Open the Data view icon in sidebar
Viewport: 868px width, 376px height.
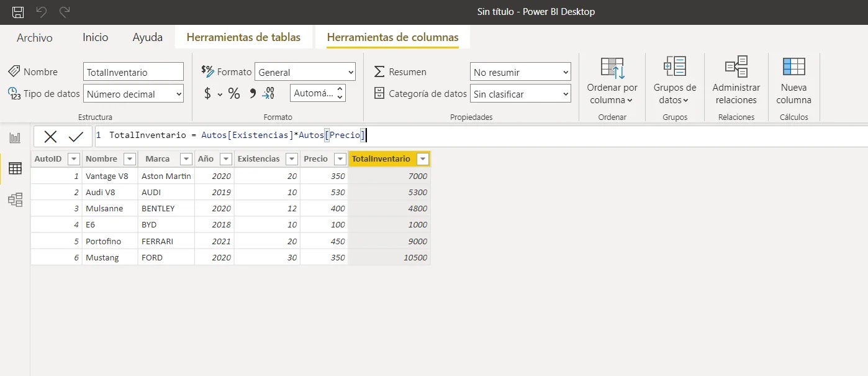tap(15, 168)
